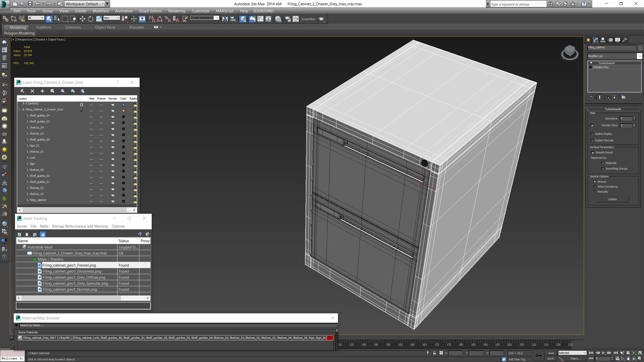Click the ViewCube home widget
This screenshot has width=644, height=362.
(x=570, y=52)
